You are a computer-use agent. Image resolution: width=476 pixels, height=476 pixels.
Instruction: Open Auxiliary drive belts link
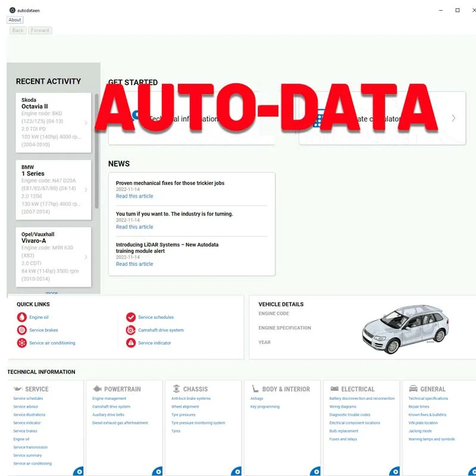tap(108, 415)
